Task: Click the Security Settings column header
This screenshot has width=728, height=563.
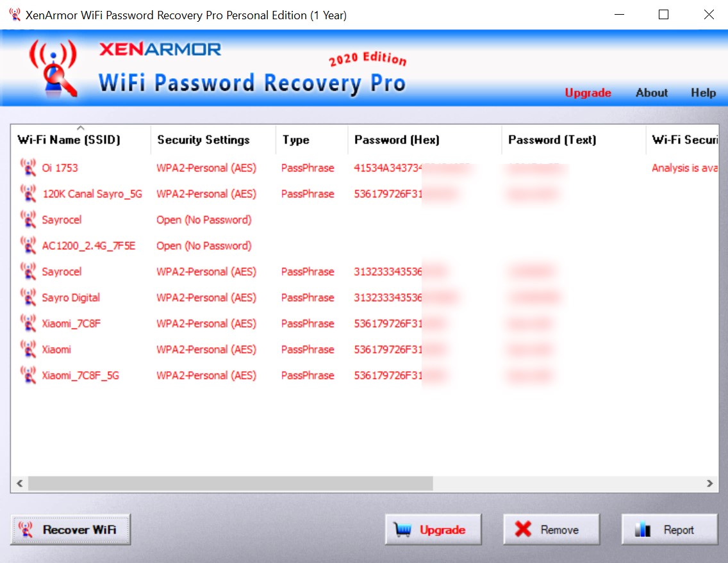Action: point(203,140)
